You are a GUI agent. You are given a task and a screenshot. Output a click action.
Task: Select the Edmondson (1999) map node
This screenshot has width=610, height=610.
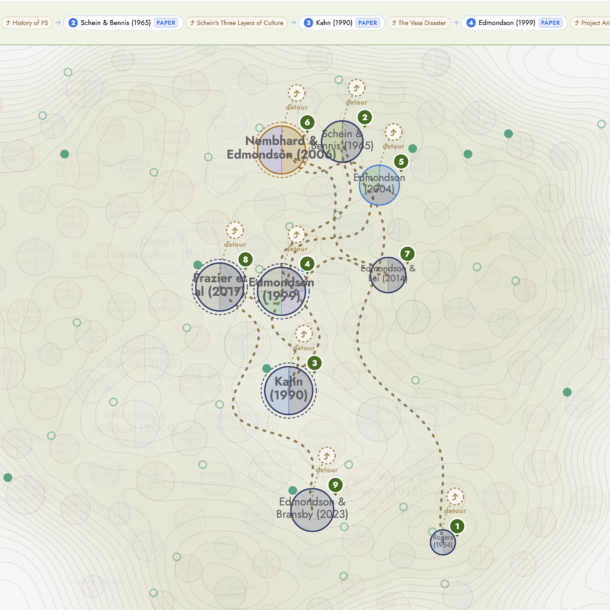click(282, 290)
